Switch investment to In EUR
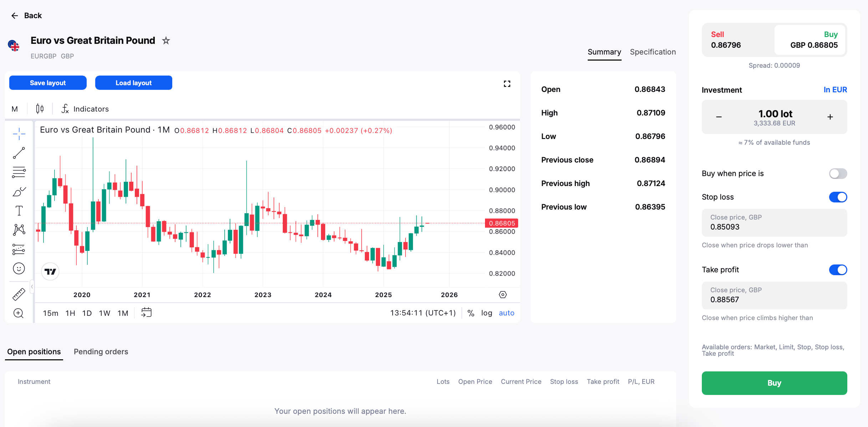This screenshot has height=427, width=868. [835, 90]
